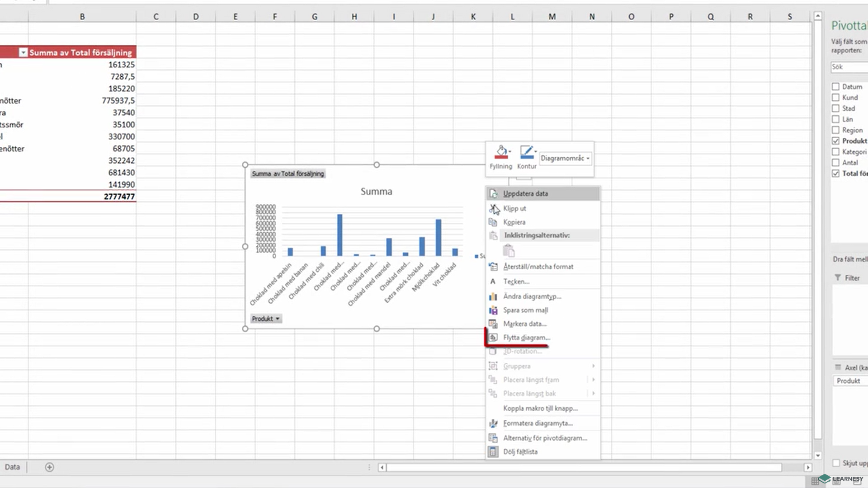This screenshot has height=488, width=868.
Task: Choose Ändra diagramtyp... menu entry
Action: point(543,297)
